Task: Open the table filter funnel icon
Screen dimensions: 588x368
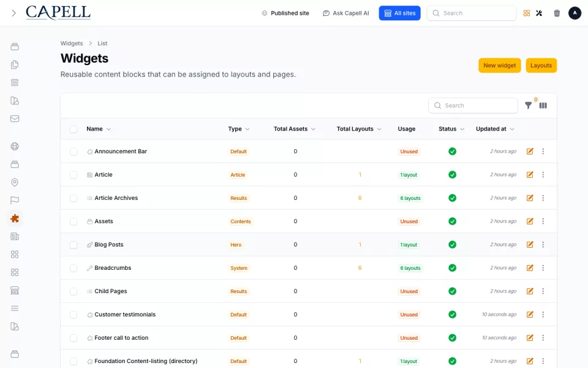Action: (x=528, y=105)
